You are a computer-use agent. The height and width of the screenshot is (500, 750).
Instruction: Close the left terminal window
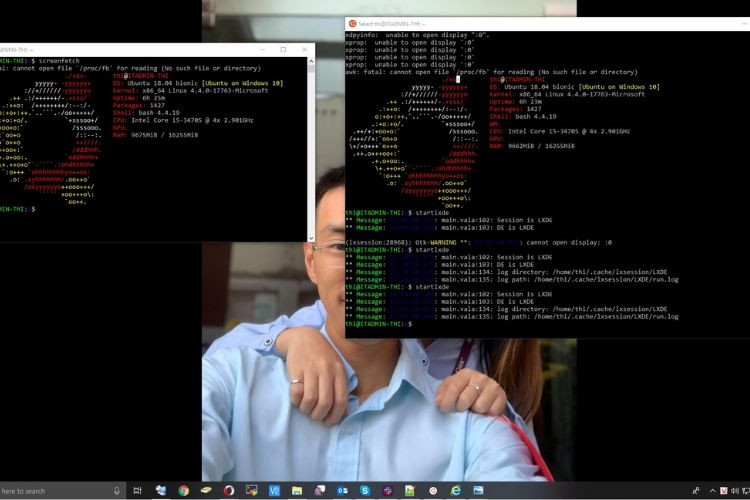coord(305,50)
